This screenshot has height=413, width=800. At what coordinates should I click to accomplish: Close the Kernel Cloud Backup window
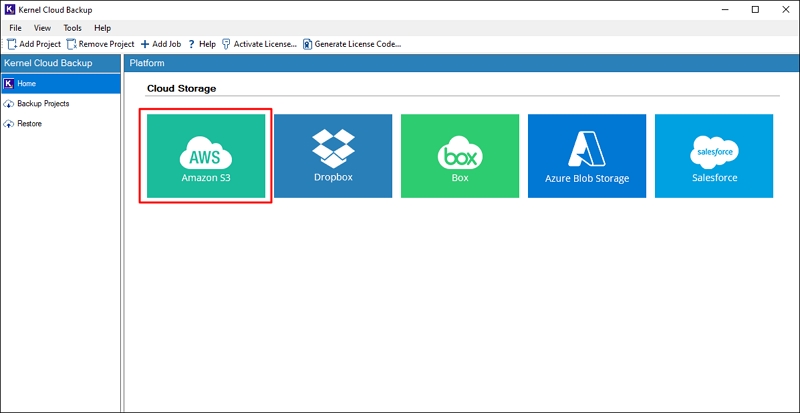785,10
